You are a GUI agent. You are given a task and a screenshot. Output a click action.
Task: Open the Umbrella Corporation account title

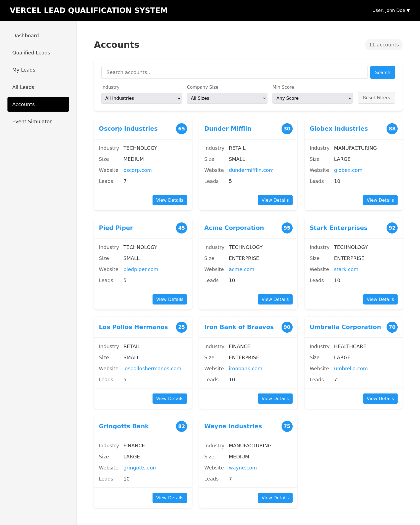pos(345,327)
